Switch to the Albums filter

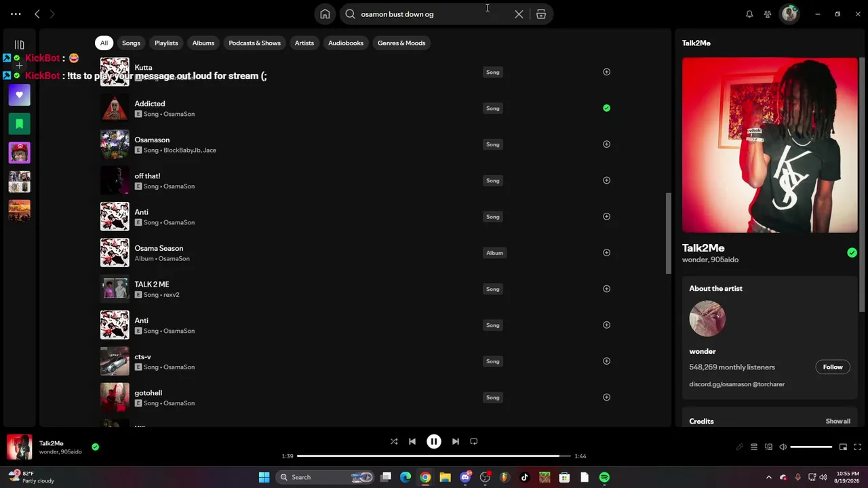(x=203, y=43)
